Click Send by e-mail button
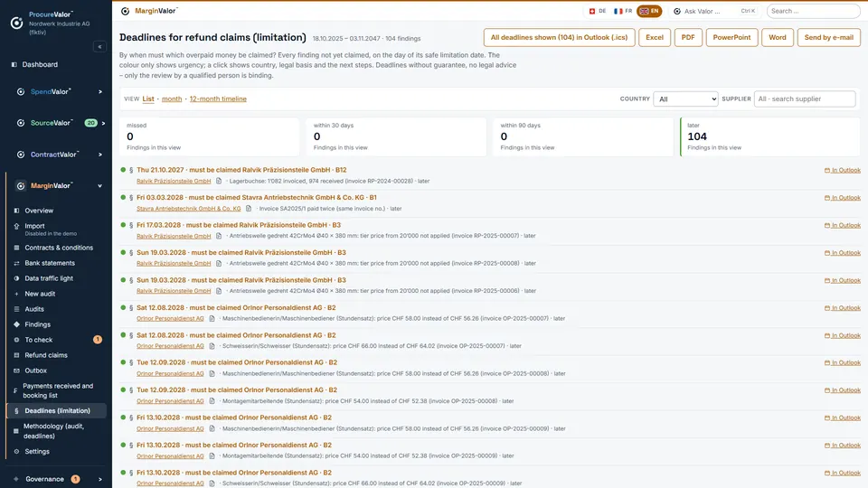 [x=829, y=38]
